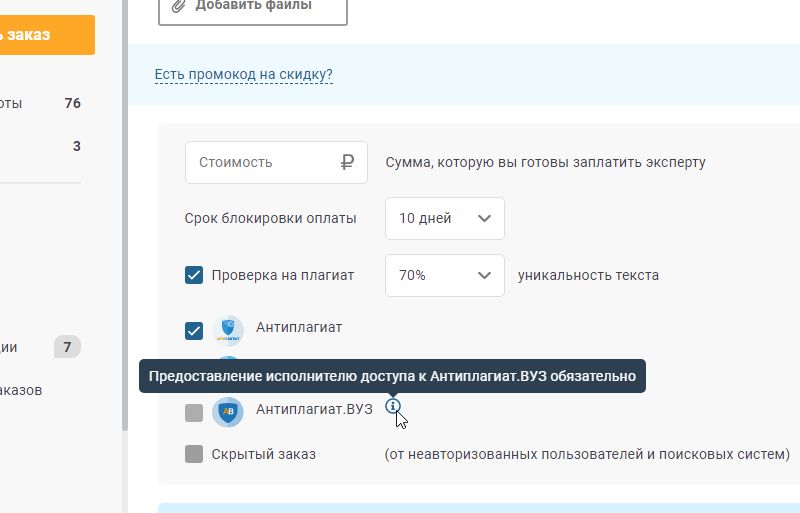Image resolution: width=800 pixels, height=513 pixels.
Task: Click the dark Антиплагиат.ВУЗ access tooltip
Action: [x=392, y=376]
